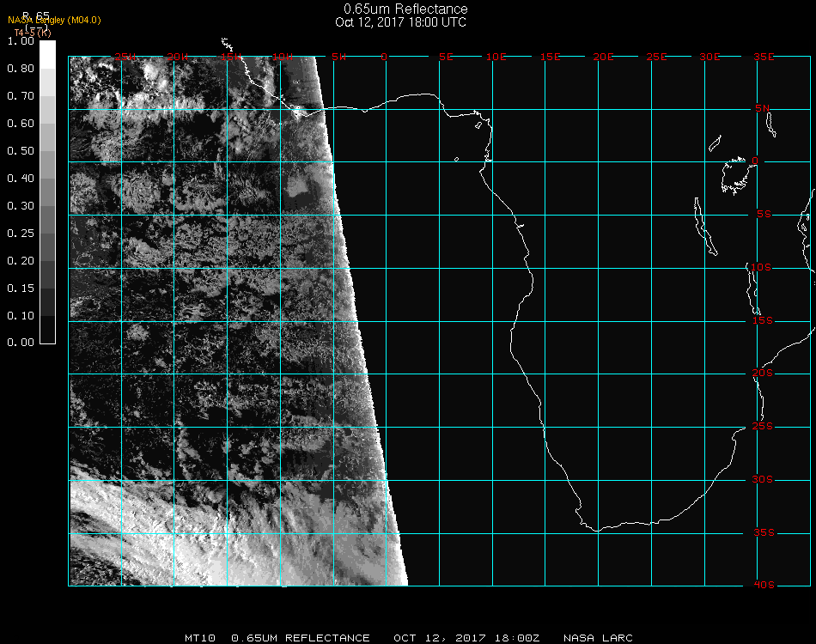Click the 0.50 tick on the reflectance scale
This screenshot has width=816, height=644.
pyautogui.click(x=21, y=151)
